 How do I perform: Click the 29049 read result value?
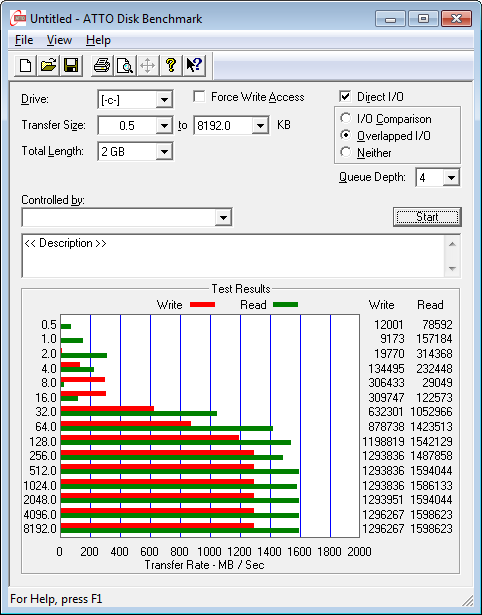437,382
